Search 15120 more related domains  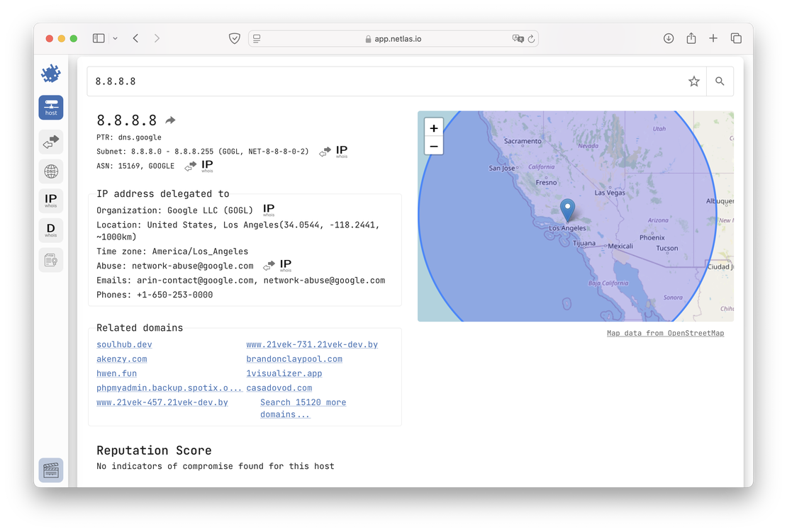pos(303,402)
